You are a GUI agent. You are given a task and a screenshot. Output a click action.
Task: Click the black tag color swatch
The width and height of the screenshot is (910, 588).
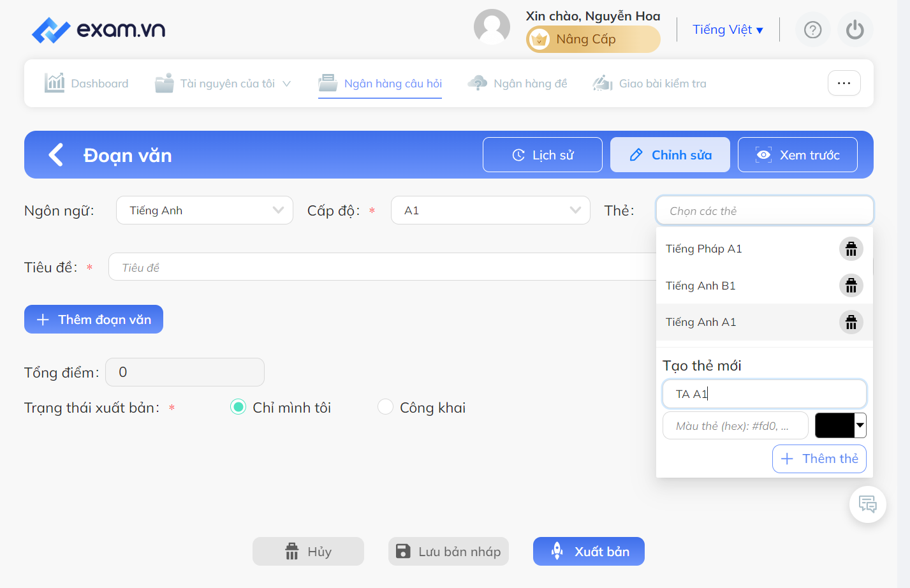point(835,425)
